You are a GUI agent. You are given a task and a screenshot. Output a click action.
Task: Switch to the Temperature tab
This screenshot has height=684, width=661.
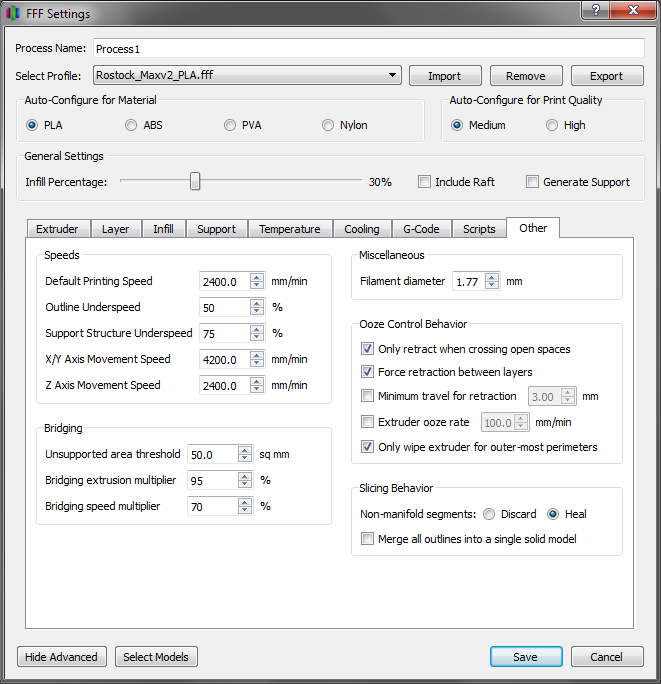(x=289, y=229)
